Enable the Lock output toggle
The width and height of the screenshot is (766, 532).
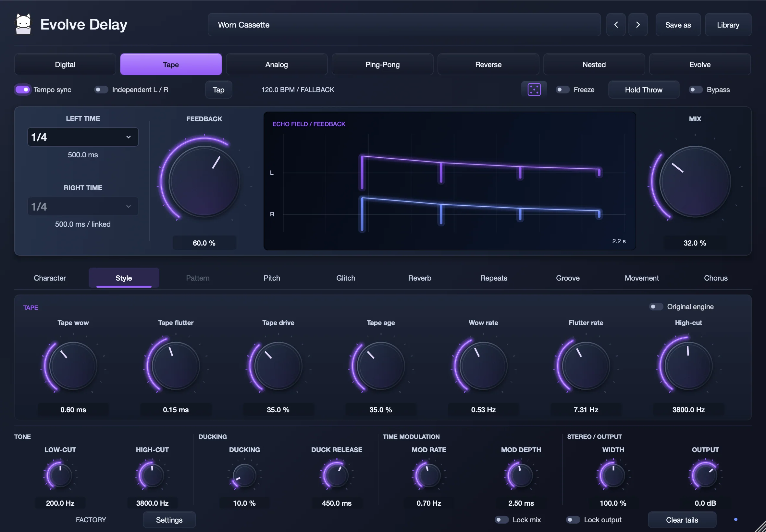pyautogui.click(x=573, y=519)
